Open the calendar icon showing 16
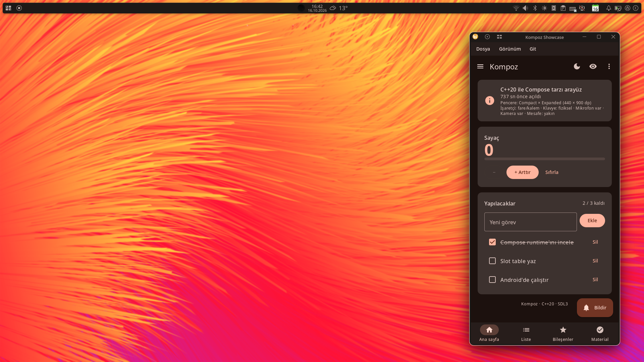644x362 pixels. point(595,8)
